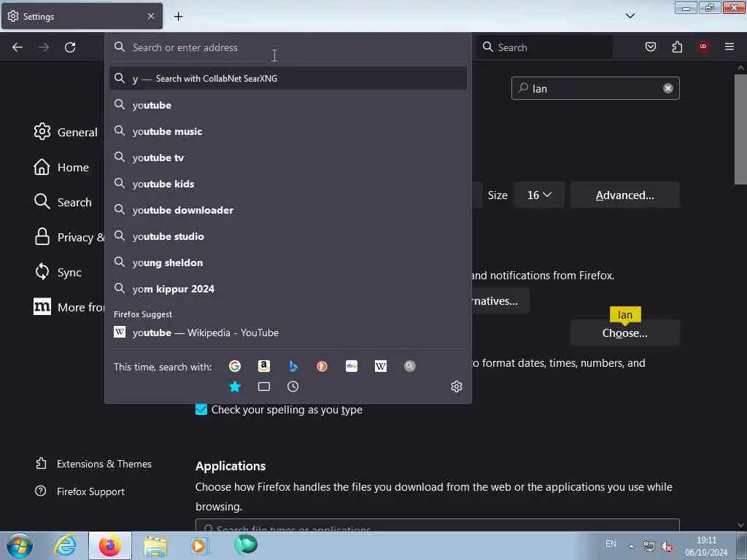Launch the media player taskbar icon

[199, 545]
